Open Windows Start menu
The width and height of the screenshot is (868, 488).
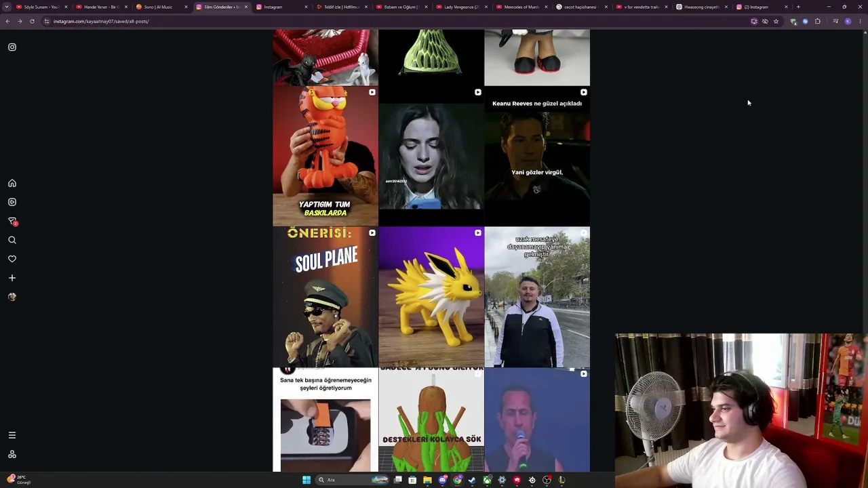307,480
